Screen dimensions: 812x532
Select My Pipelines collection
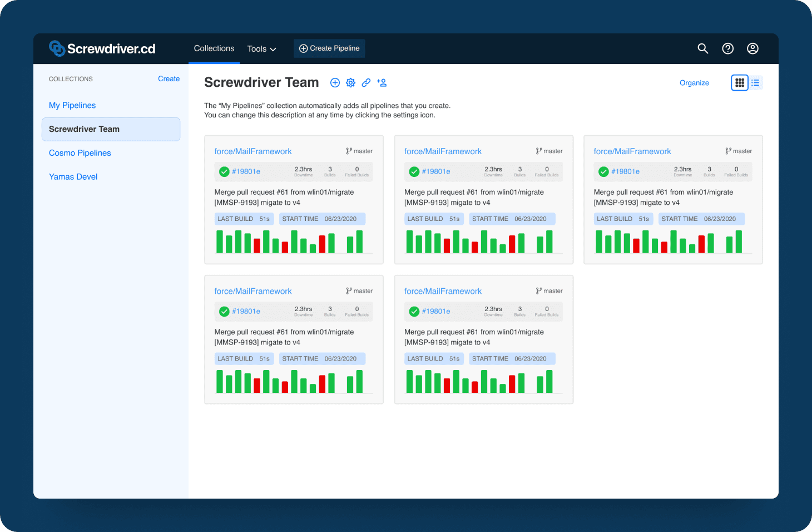(x=72, y=105)
